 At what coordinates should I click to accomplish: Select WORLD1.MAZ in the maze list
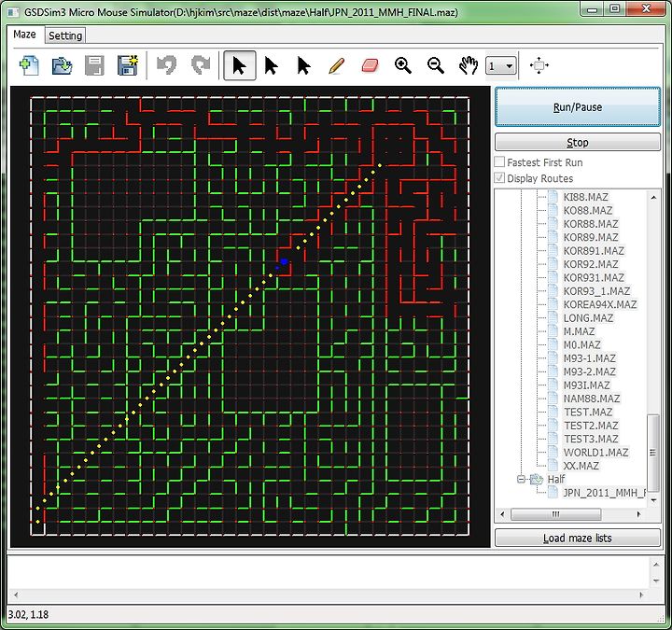point(595,452)
